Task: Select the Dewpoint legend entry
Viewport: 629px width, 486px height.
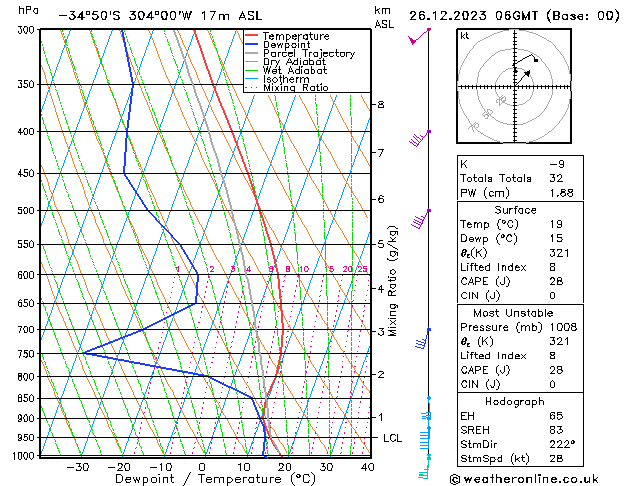Action: click(286, 45)
